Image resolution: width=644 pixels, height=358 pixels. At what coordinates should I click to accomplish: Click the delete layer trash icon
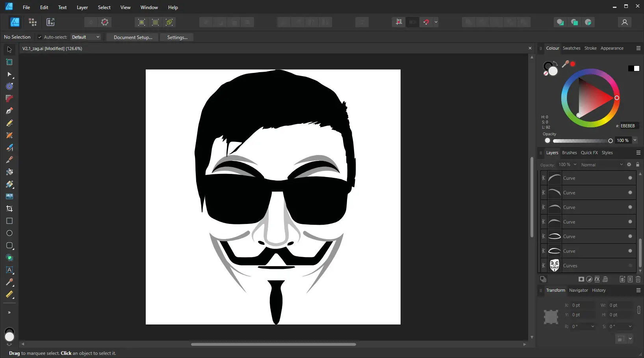pyautogui.click(x=638, y=279)
